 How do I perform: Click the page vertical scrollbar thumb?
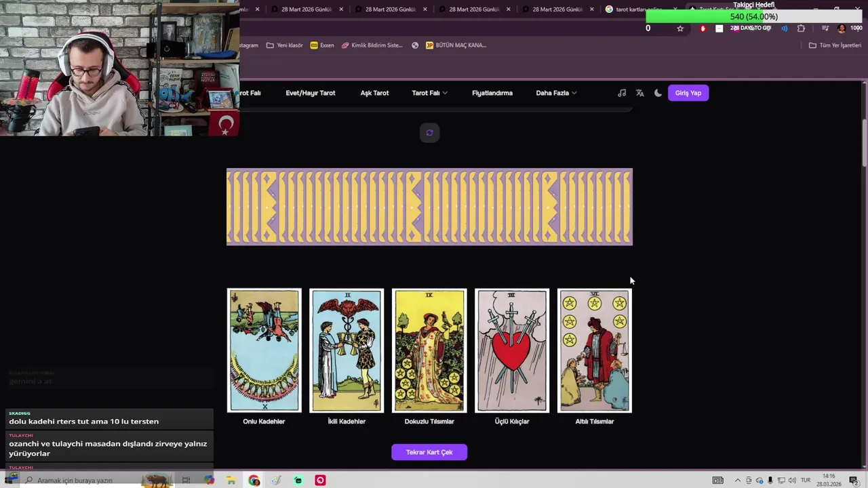pos(864,142)
